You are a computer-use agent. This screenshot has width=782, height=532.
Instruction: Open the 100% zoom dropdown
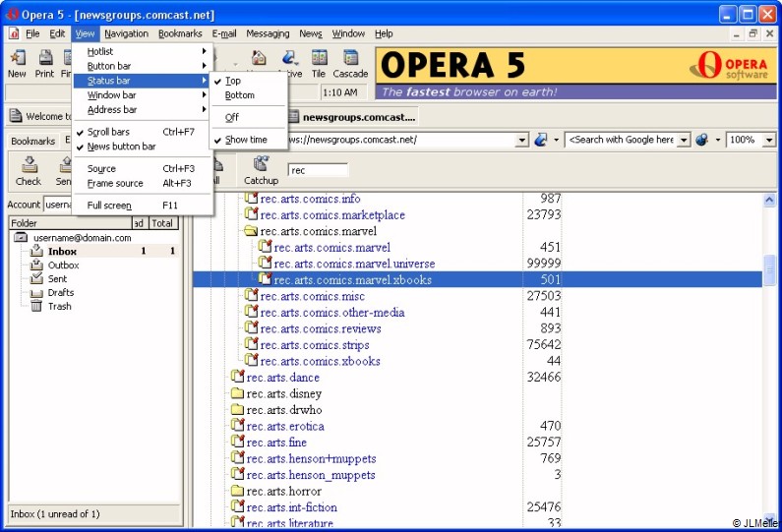coord(768,140)
